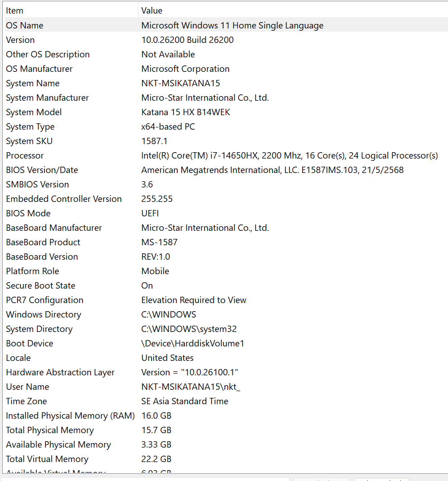Select the System Directory row label
The image size is (448, 481).
(x=39, y=329)
